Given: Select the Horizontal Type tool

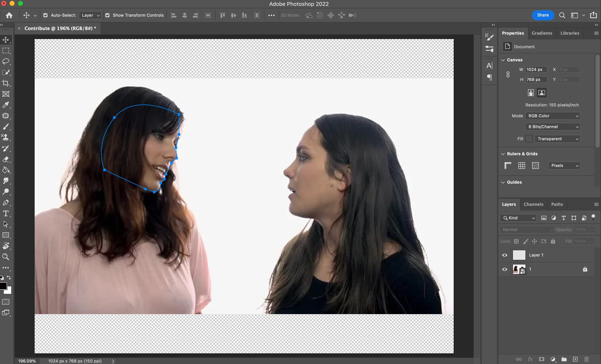Looking at the screenshot, I should [6, 214].
